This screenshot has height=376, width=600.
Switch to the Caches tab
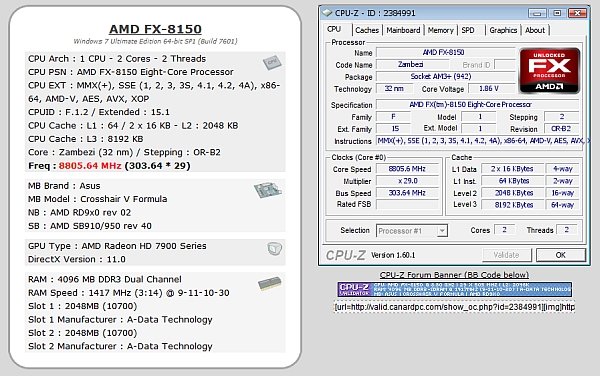click(x=367, y=30)
